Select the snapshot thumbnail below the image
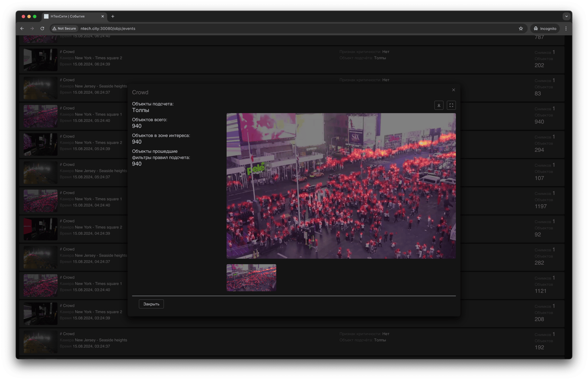The image size is (588, 380). 251,278
